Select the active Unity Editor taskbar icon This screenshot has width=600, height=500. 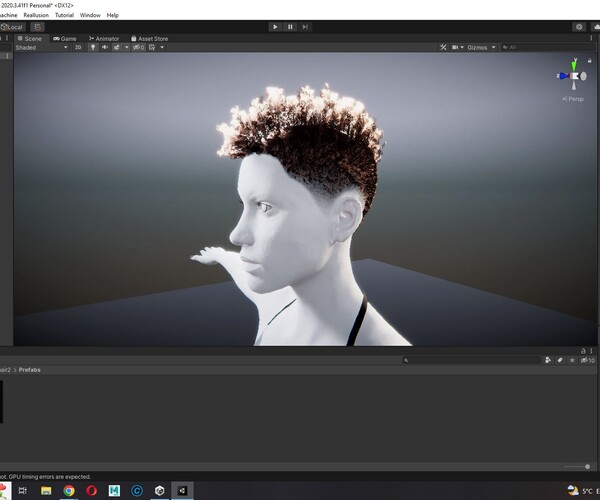(182, 490)
